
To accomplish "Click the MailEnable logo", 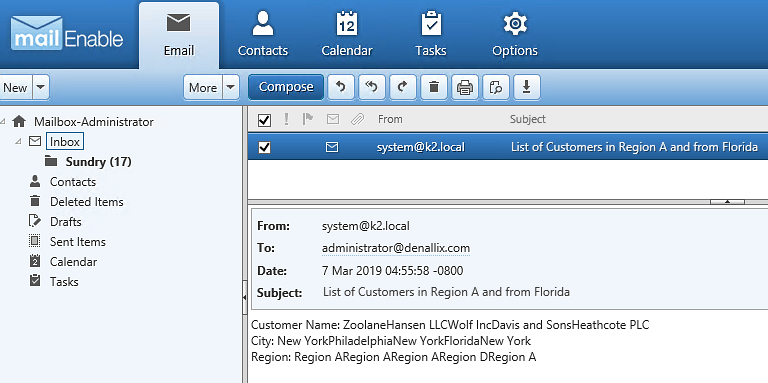I will coord(67,33).
